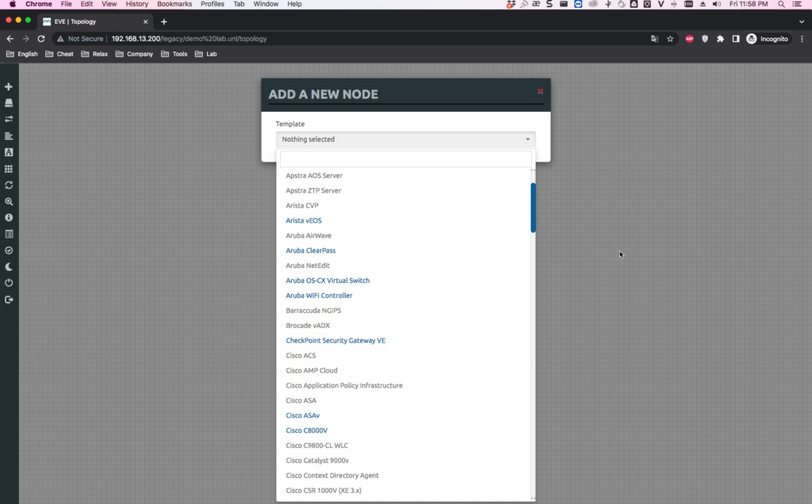Viewport: 812px width, 504px height.
Task: Choose CheckPoint Security Gateway VE template
Action: (x=335, y=341)
